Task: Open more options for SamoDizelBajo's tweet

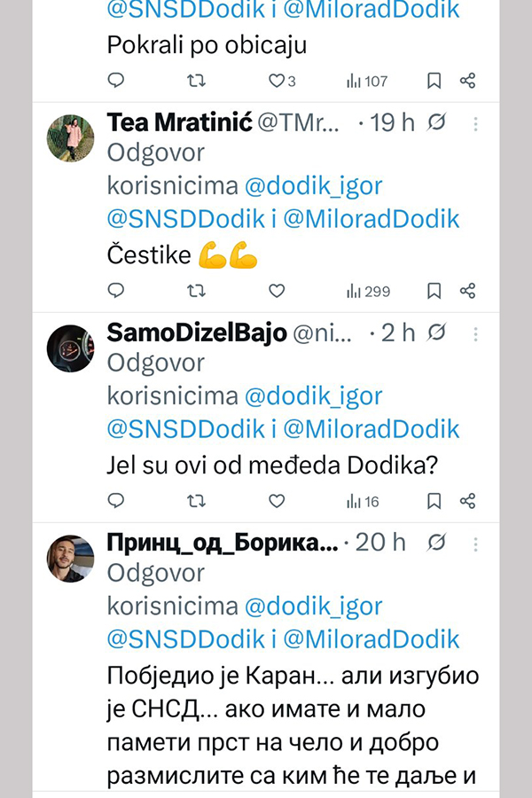Action: (x=476, y=333)
